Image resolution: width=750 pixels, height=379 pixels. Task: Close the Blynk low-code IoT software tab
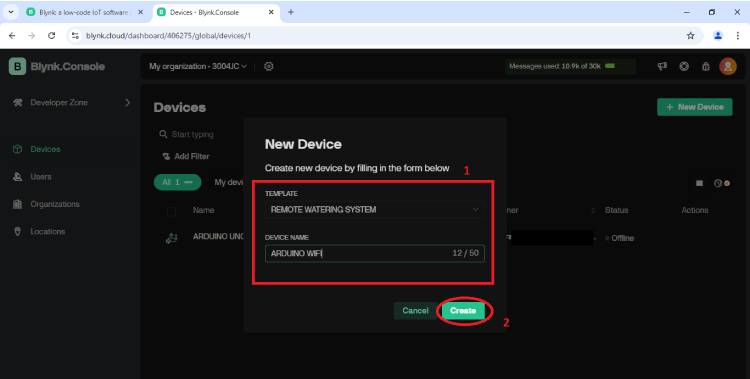(140, 12)
